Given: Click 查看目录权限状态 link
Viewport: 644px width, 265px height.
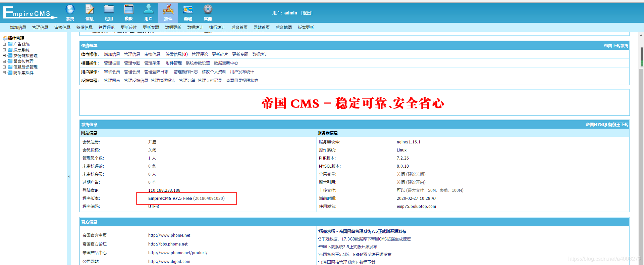Looking at the screenshot, I should pos(242,81).
